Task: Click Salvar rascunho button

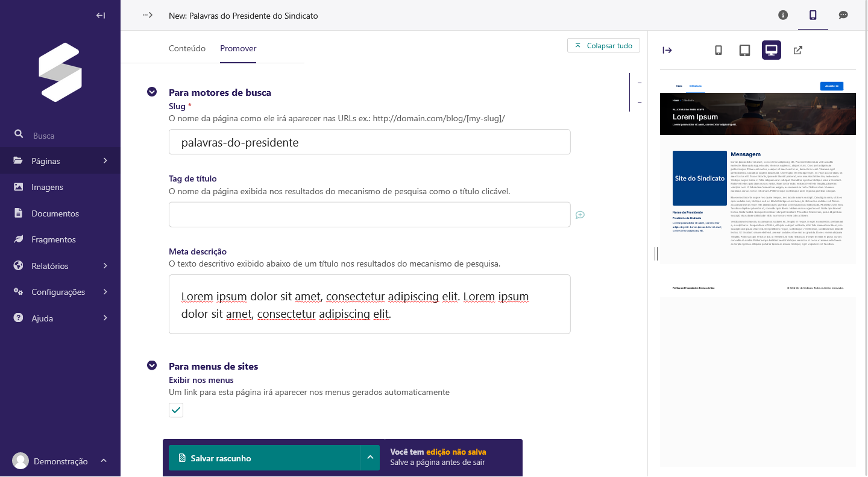Action: pyautogui.click(x=264, y=458)
